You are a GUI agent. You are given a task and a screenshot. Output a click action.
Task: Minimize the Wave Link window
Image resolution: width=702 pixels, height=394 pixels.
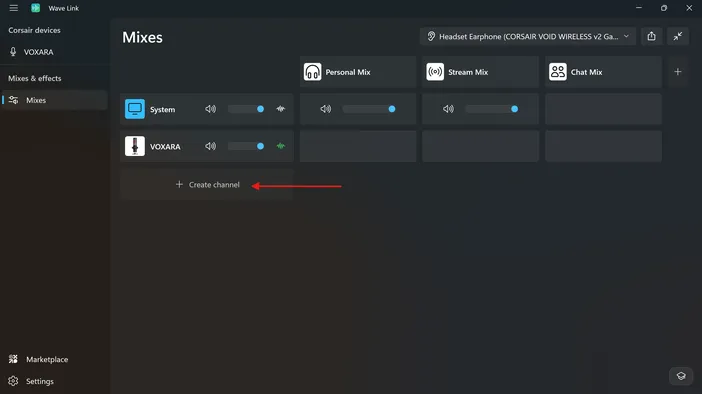[x=639, y=8]
